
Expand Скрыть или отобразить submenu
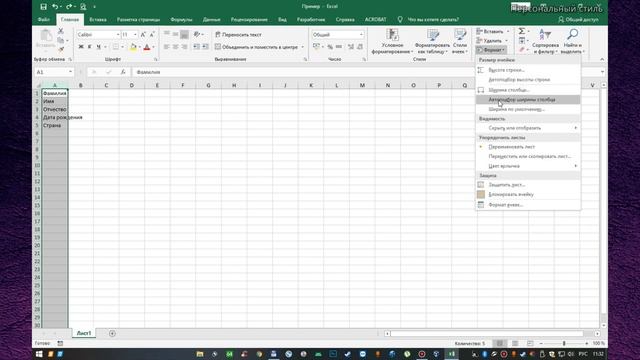528,128
